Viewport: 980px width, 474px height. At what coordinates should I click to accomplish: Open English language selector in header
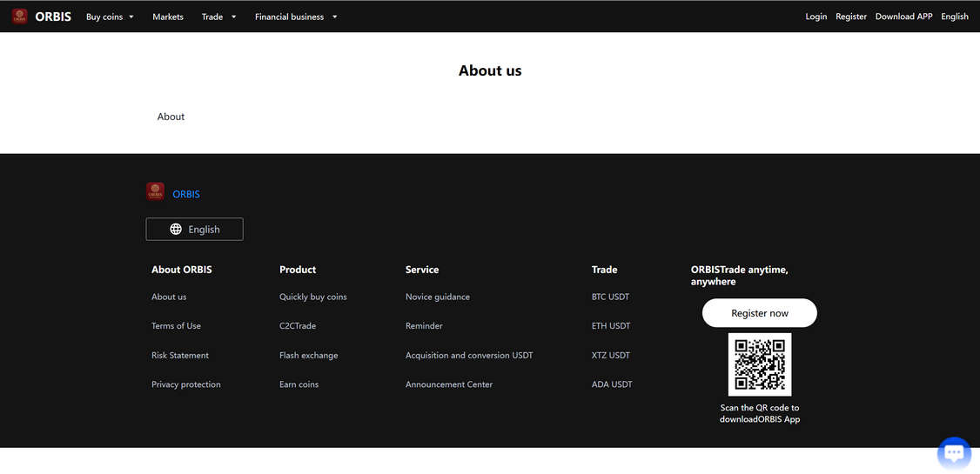coord(955,17)
